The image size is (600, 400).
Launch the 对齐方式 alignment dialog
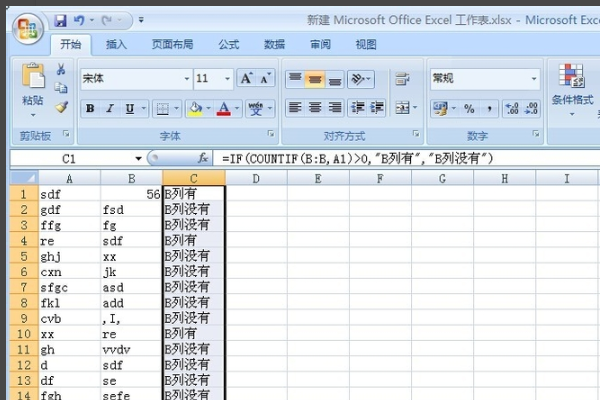click(x=416, y=134)
